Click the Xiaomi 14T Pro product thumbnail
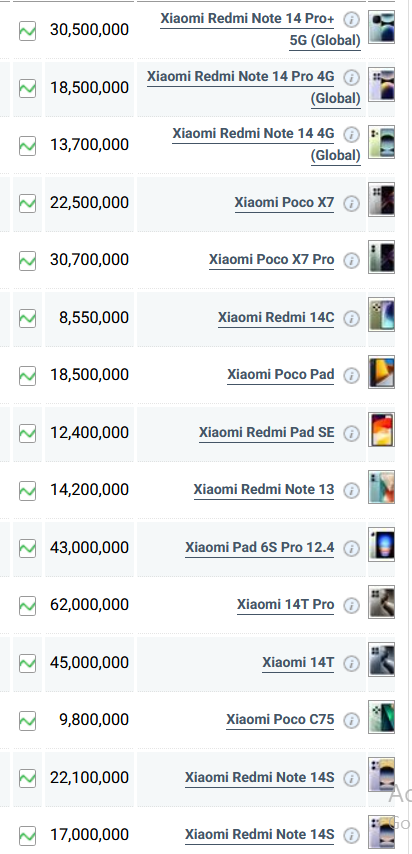This screenshot has height=854, width=412. point(381,602)
